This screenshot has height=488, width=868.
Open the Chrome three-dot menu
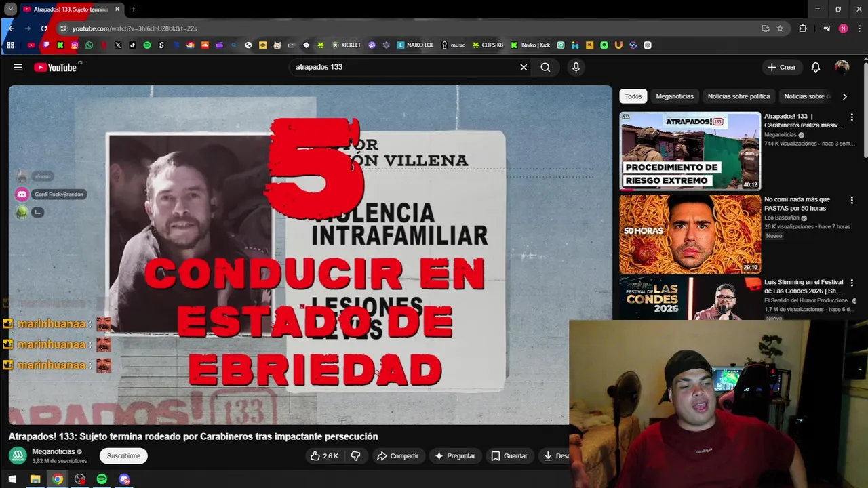click(x=860, y=28)
